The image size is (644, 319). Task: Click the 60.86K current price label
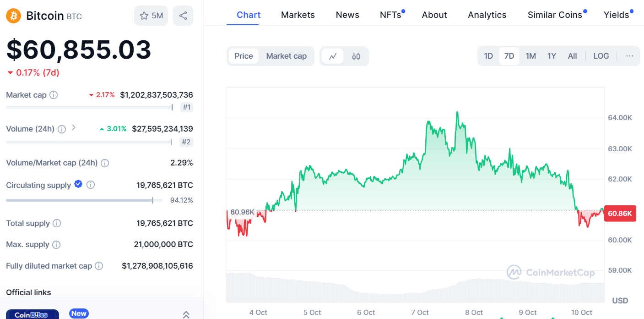tap(620, 214)
